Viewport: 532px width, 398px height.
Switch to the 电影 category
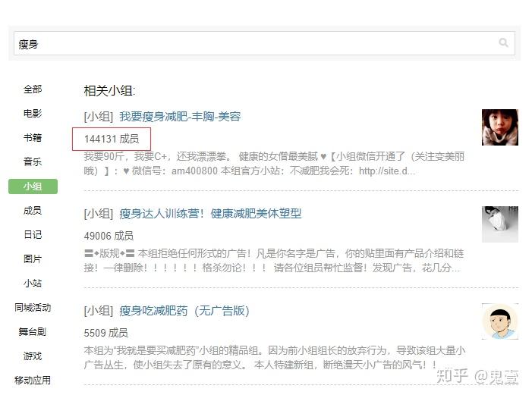(x=33, y=114)
